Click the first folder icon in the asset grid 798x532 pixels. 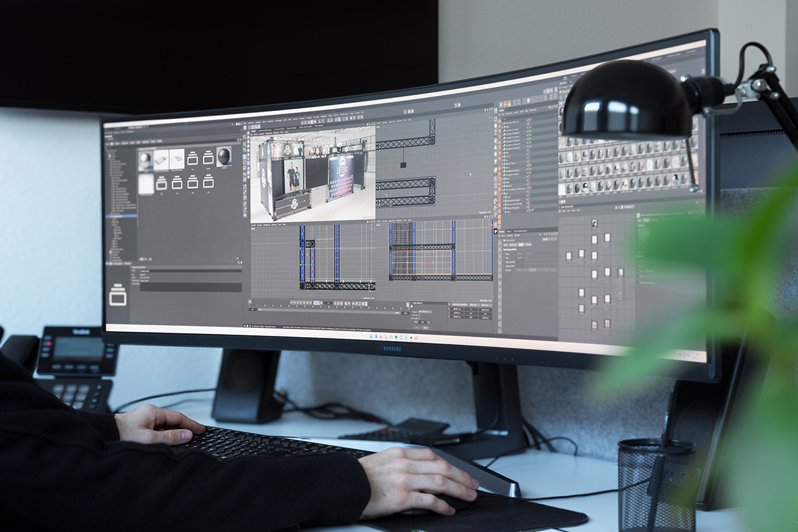tap(192, 158)
